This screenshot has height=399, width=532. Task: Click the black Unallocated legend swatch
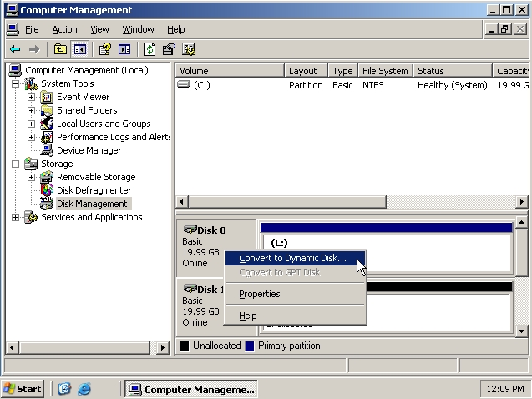coord(185,346)
